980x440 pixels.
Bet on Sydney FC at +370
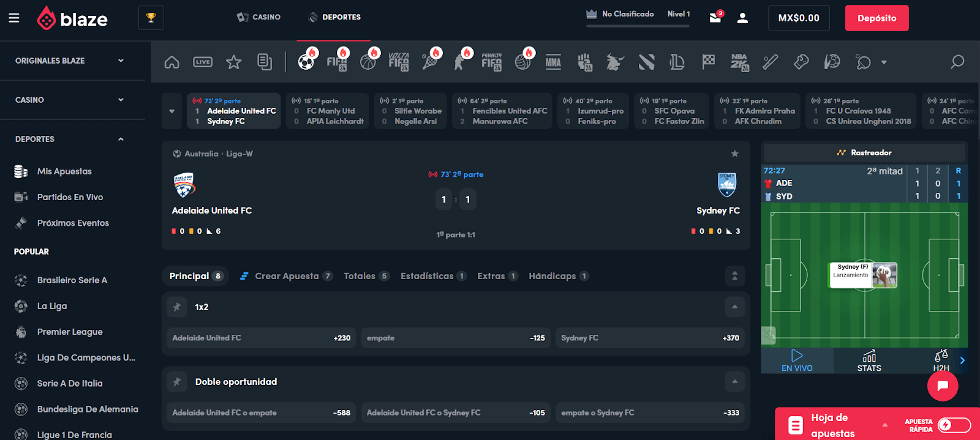coord(650,338)
